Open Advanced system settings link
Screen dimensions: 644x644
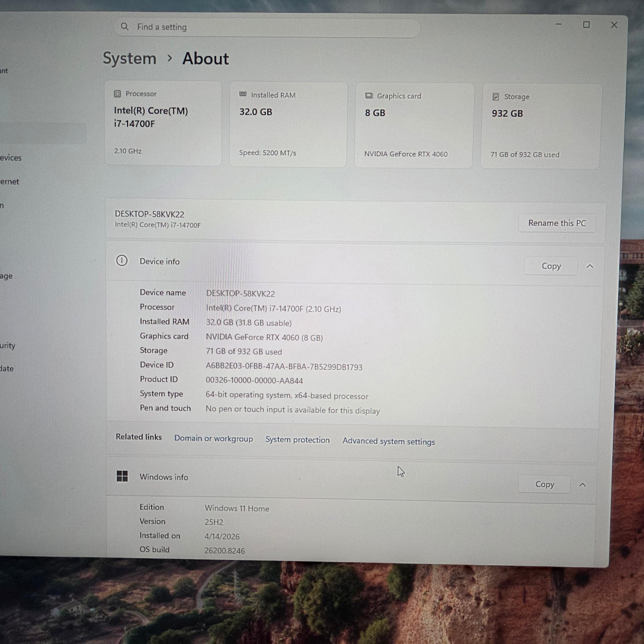[389, 441]
